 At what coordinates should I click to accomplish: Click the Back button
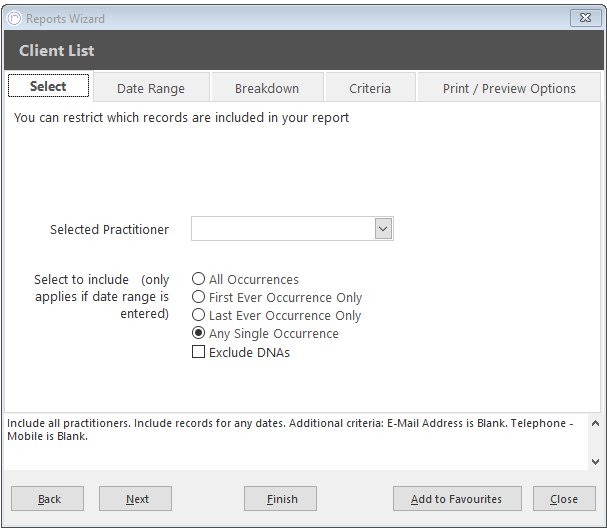coord(47,499)
